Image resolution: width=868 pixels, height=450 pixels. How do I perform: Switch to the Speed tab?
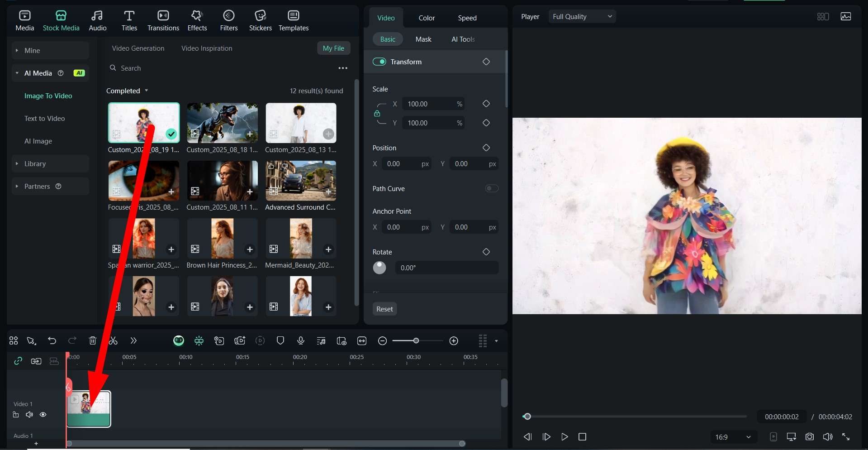[467, 18]
